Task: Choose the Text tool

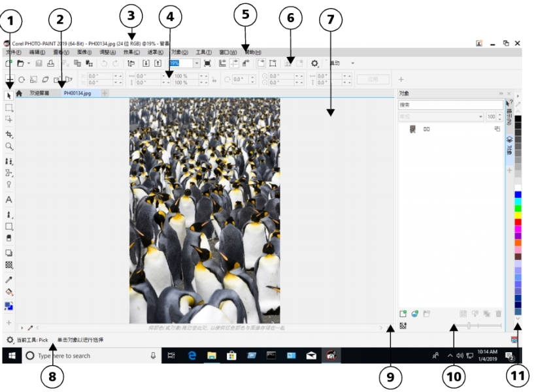Action: (9, 199)
